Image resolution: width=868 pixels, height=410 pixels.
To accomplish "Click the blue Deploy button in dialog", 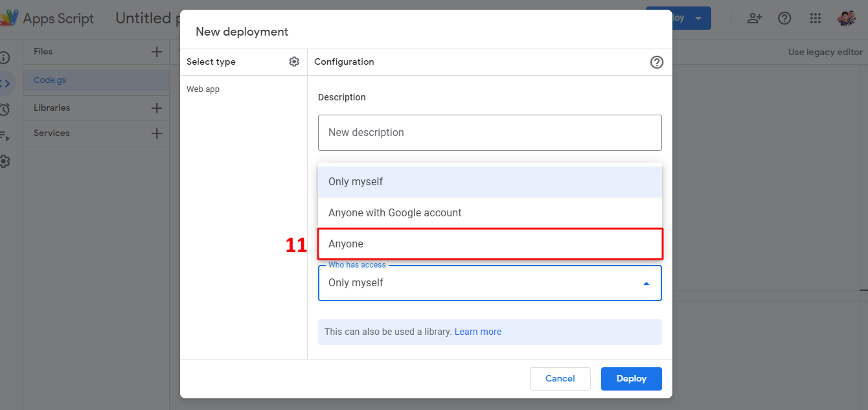I will point(631,379).
